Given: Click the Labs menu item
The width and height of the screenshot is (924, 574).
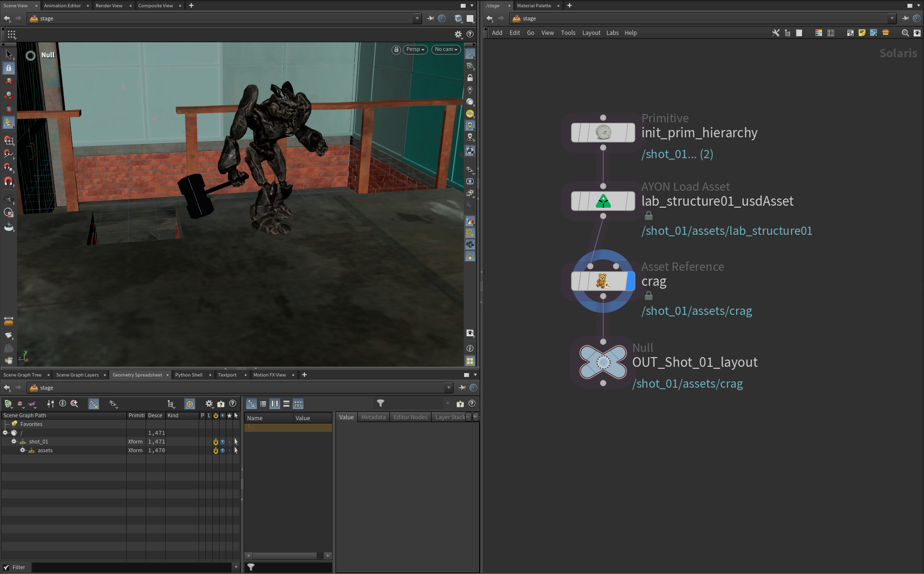Looking at the screenshot, I should pos(612,33).
